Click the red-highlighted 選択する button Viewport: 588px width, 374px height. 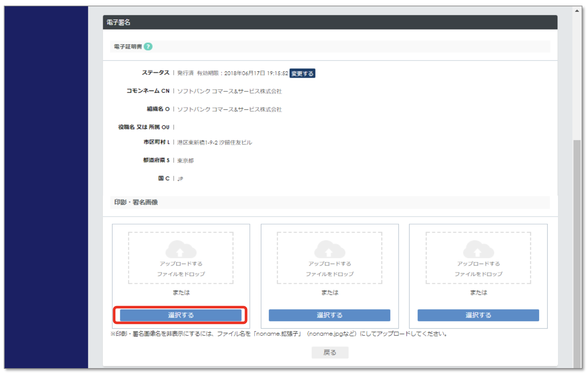point(180,315)
